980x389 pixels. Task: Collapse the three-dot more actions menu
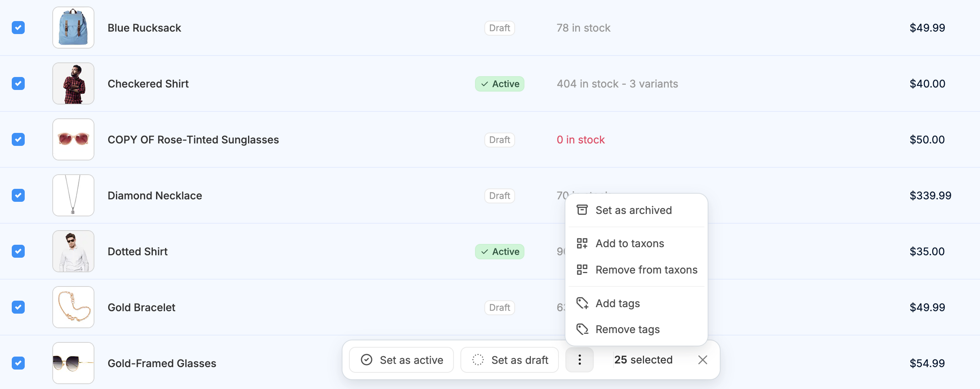pos(580,360)
